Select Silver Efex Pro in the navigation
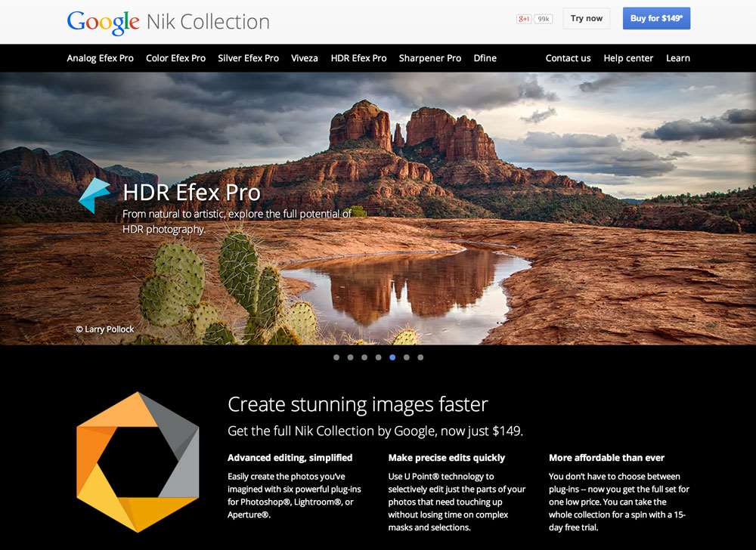This screenshot has width=756, height=550. [x=249, y=58]
